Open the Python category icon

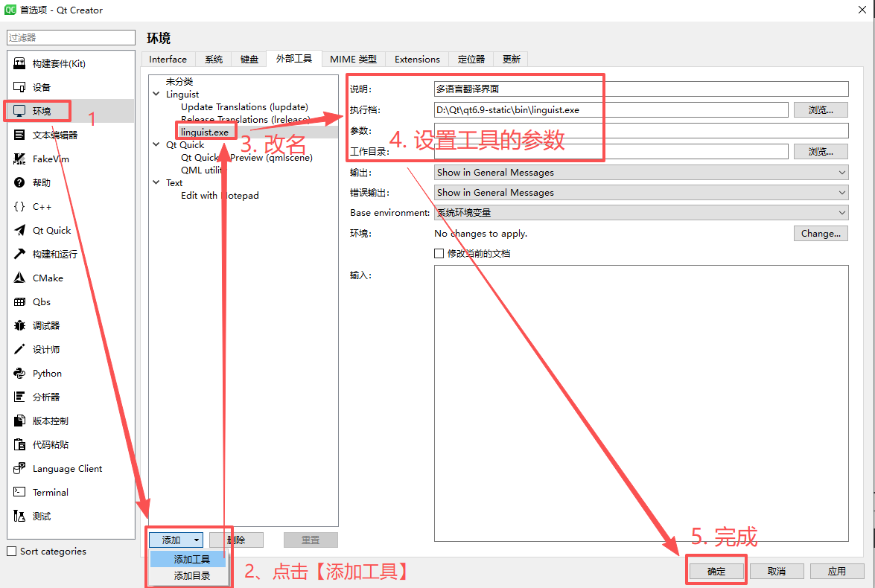19,373
